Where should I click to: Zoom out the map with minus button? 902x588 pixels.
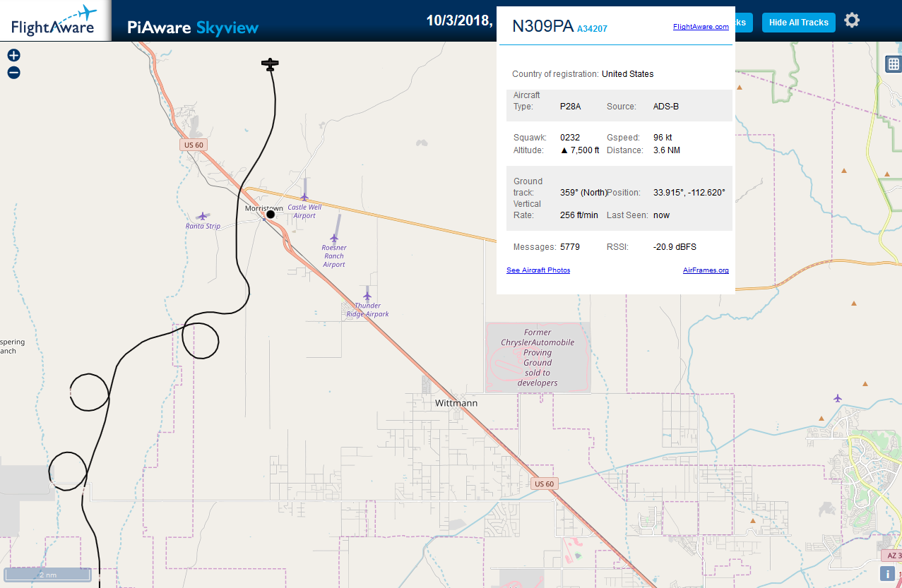(x=13, y=72)
